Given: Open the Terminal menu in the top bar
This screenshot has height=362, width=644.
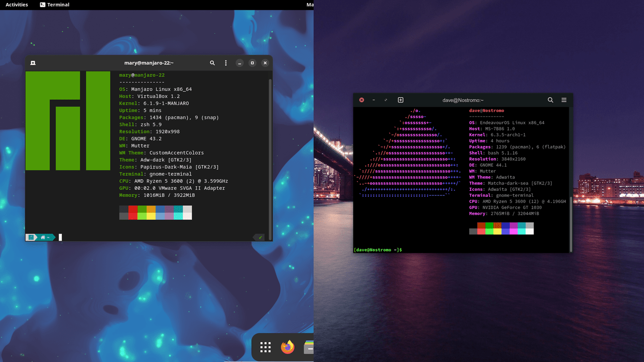Looking at the screenshot, I should 54,4.
